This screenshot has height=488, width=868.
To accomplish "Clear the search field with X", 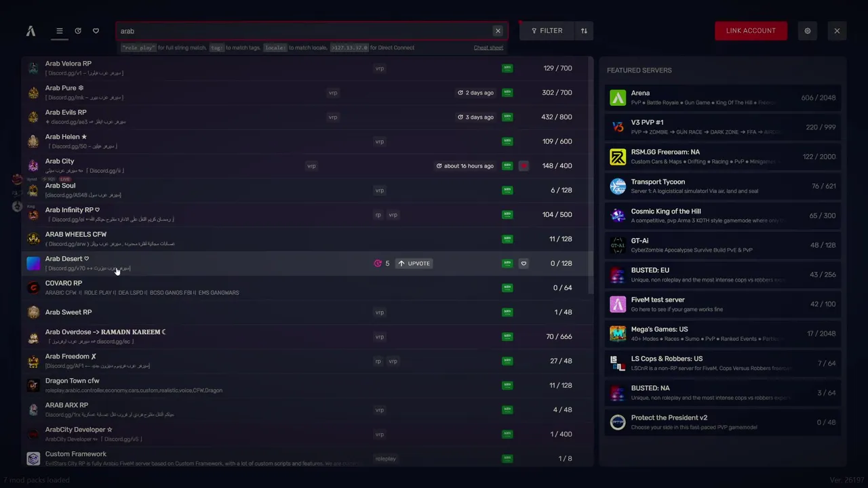I will pos(498,30).
